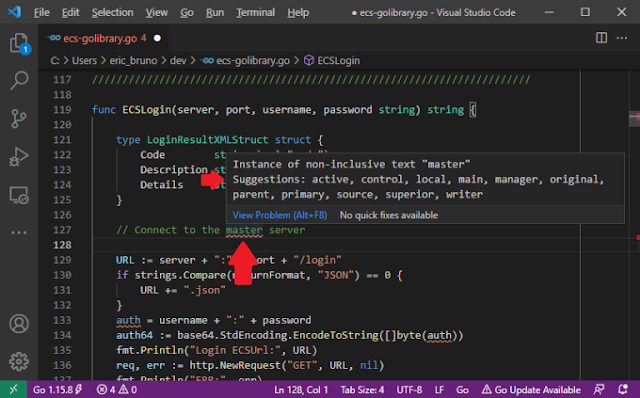
Task: Open the File menu
Action: [42, 13]
